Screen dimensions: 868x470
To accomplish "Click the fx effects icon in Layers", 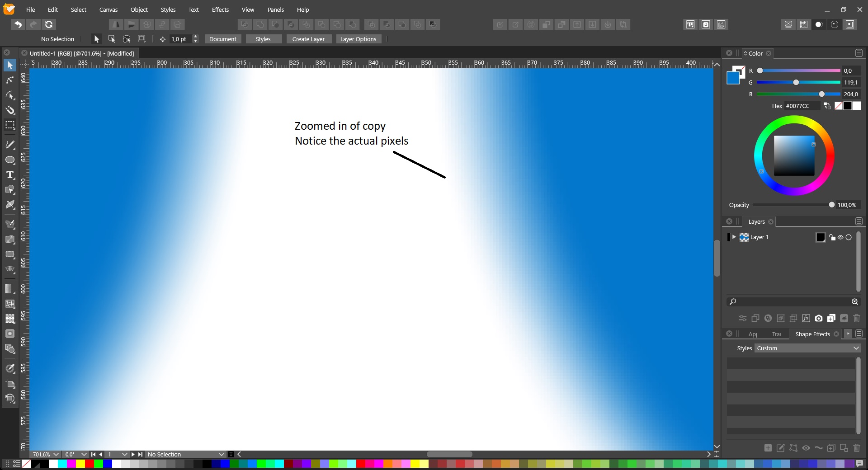I will pos(806,318).
